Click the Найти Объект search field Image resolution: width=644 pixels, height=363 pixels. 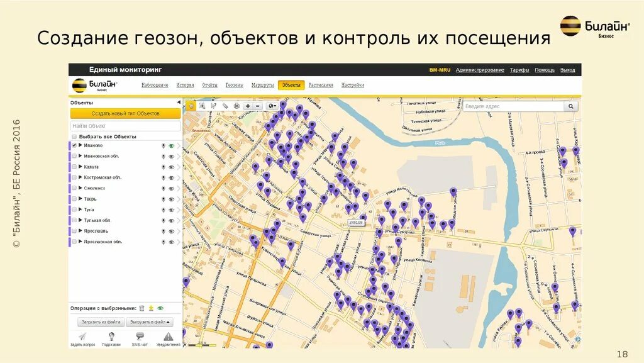point(125,126)
